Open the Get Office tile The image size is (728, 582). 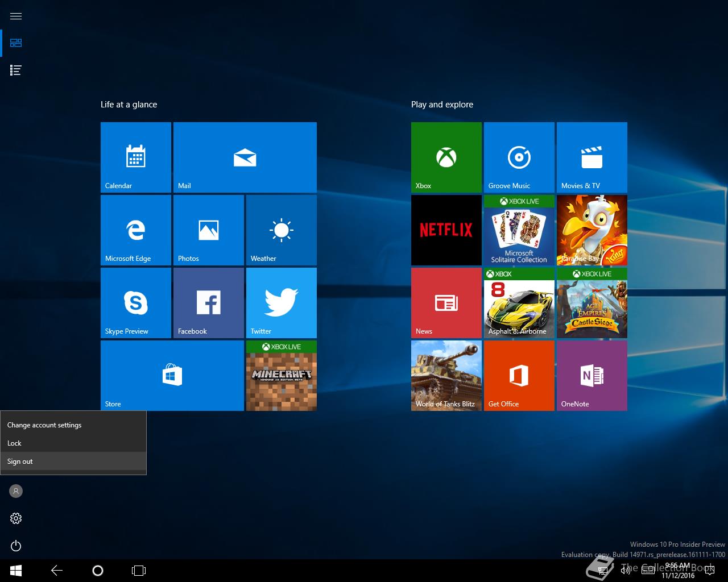click(519, 376)
